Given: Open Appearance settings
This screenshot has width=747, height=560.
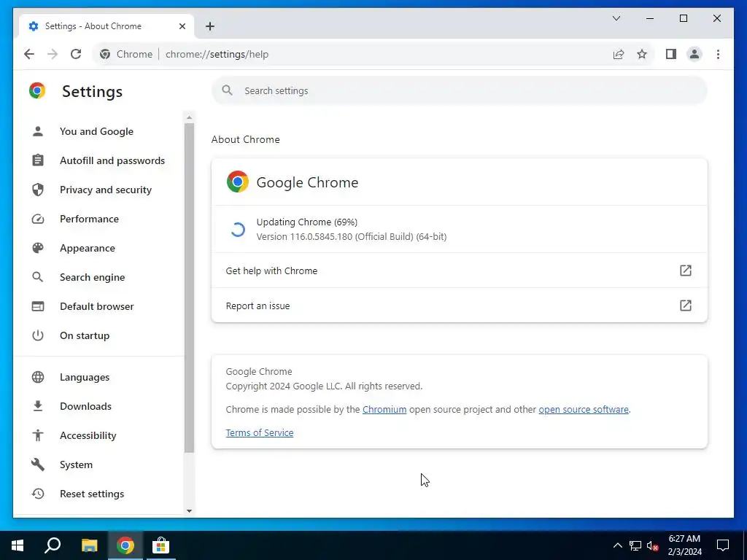Looking at the screenshot, I should coord(88,248).
